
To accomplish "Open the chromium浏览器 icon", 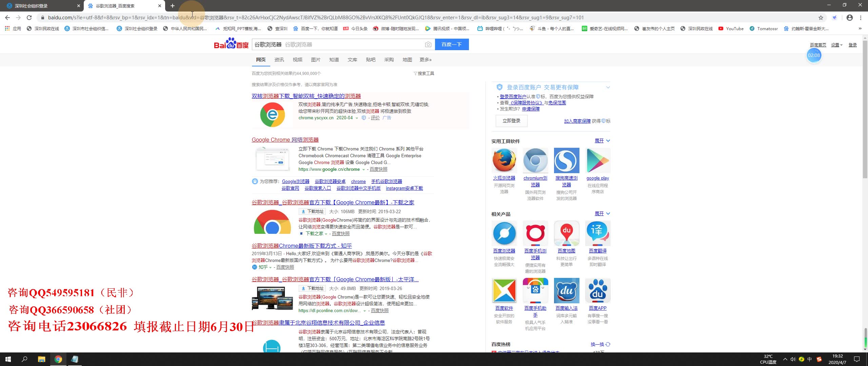I will [535, 160].
